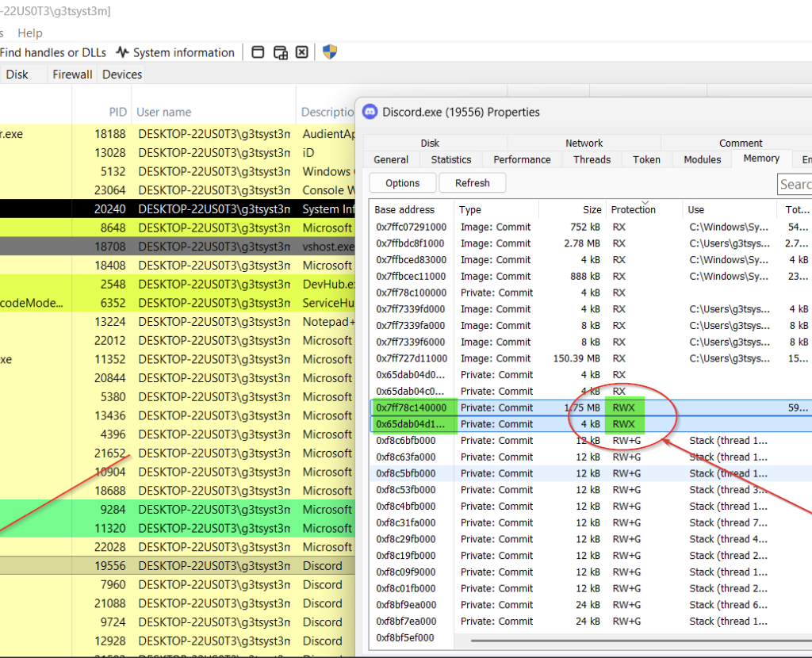
Task: Click the Discord icon in Properties title bar
Action: [x=370, y=112]
